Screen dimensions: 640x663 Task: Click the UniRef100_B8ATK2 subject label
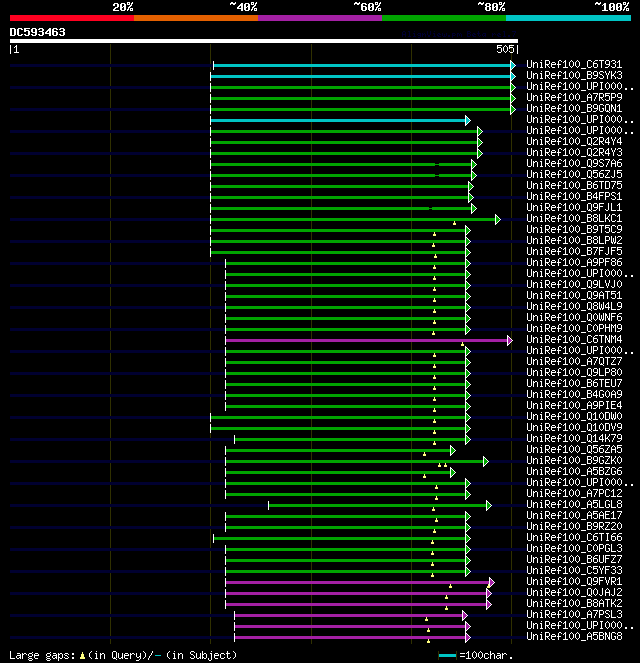point(574,603)
